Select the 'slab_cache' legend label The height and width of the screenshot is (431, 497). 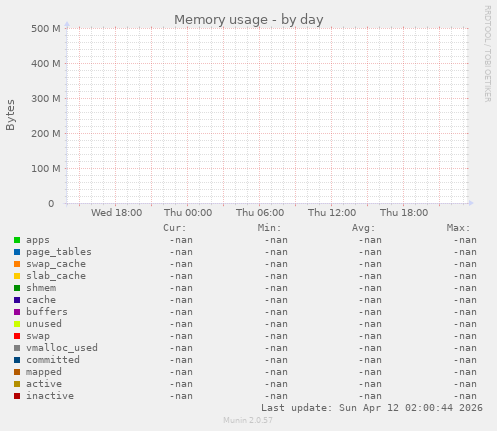[56, 276]
